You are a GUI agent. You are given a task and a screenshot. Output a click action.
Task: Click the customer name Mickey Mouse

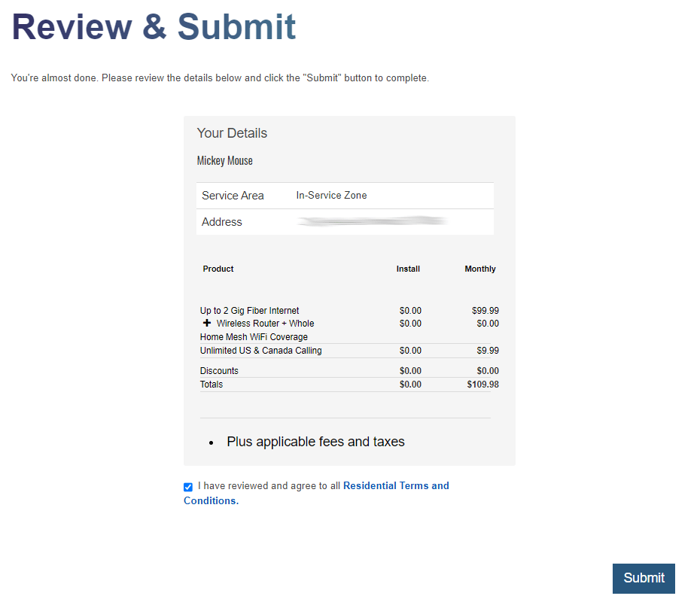tap(224, 160)
